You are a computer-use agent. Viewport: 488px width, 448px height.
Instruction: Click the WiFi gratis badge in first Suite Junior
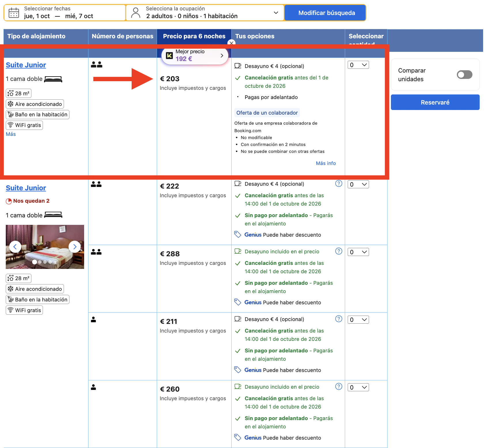(24, 125)
